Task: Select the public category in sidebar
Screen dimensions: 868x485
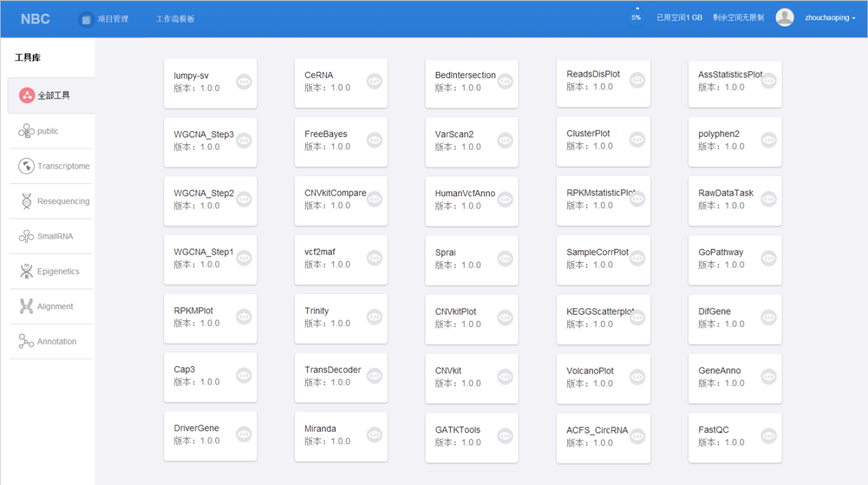Action: click(x=48, y=131)
